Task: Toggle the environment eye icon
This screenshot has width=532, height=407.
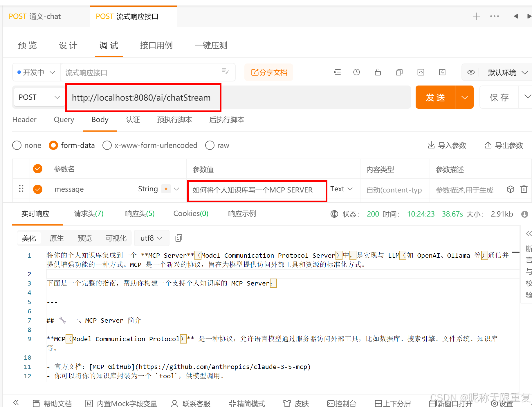Action: point(471,72)
